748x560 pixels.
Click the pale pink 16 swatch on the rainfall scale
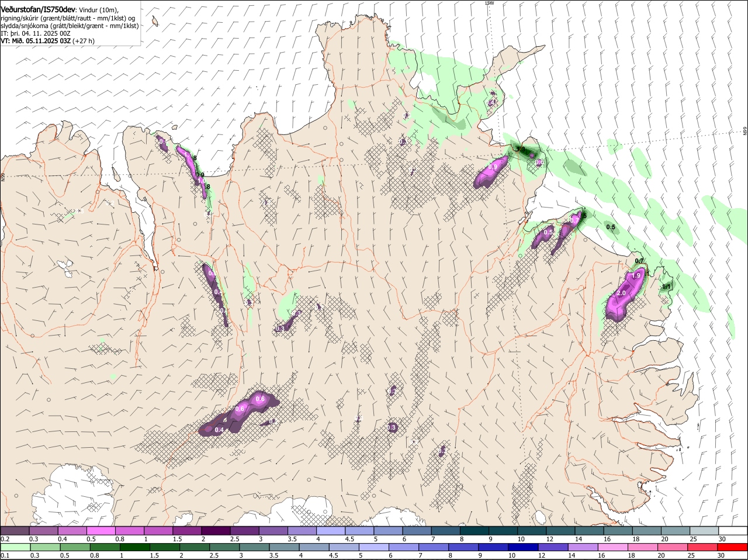click(612, 547)
